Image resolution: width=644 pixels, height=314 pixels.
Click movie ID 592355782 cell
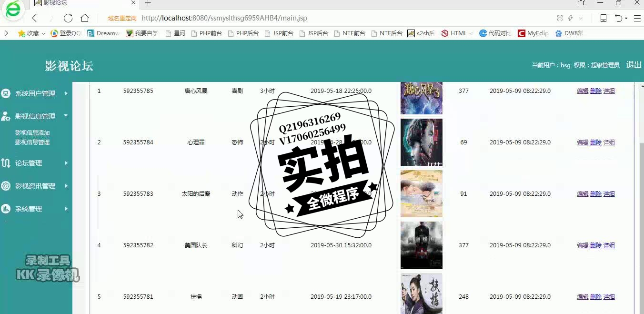[138, 245]
